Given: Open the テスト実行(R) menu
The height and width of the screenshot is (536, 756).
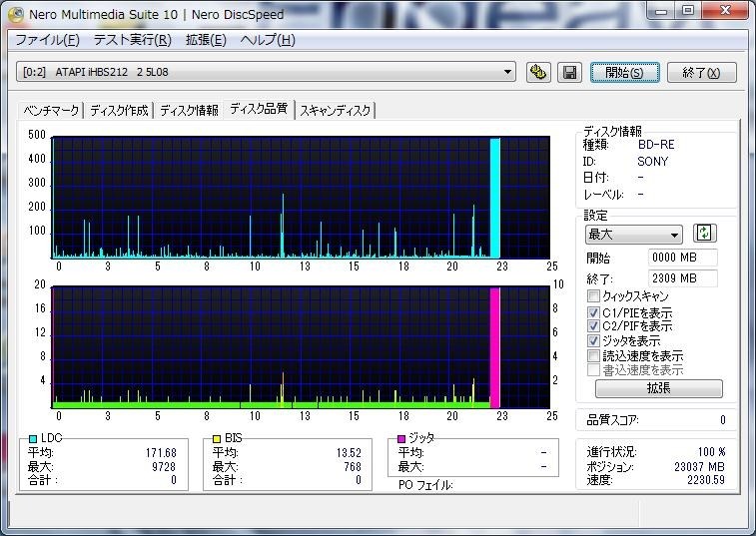Looking at the screenshot, I should pos(133,40).
